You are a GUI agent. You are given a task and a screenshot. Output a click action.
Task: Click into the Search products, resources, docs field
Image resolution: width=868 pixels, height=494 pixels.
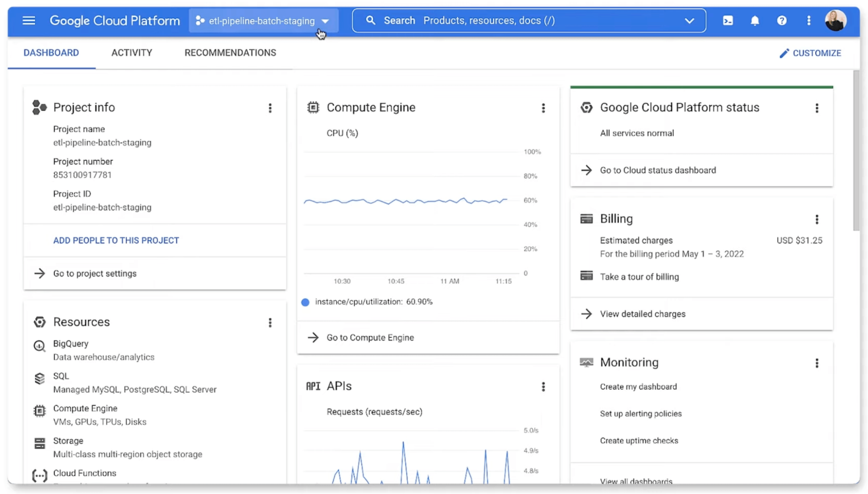529,20
